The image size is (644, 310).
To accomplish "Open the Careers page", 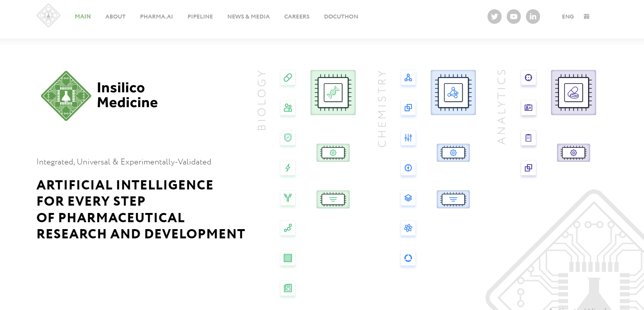I will click(x=297, y=17).
